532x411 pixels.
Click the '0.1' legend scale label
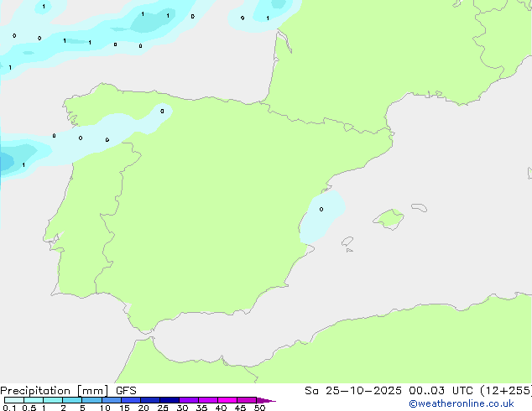point(9,408)
